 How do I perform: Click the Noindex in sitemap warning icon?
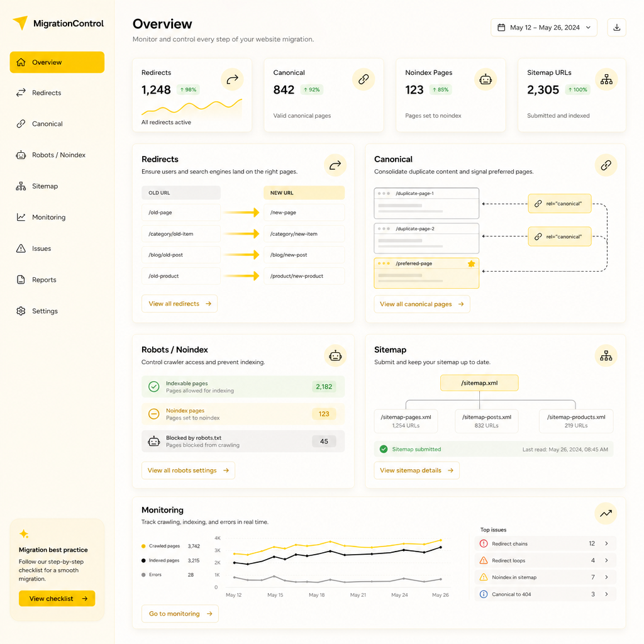484,577
